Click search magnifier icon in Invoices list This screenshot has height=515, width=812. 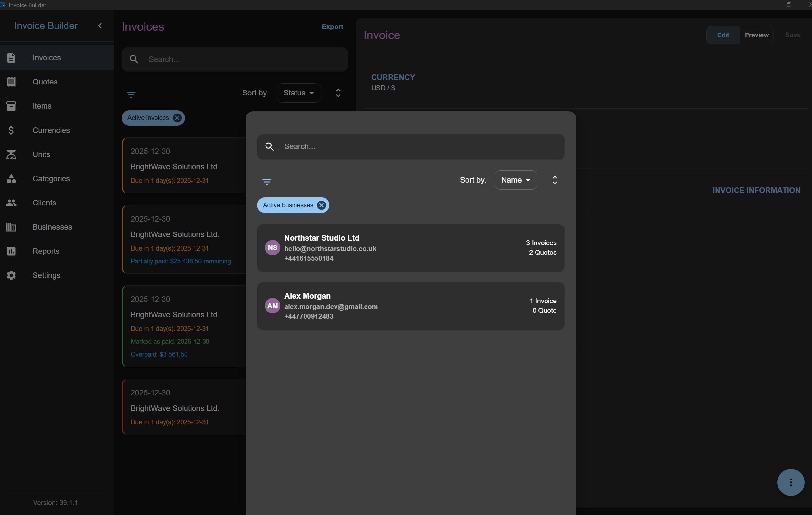tap(134, 59)
